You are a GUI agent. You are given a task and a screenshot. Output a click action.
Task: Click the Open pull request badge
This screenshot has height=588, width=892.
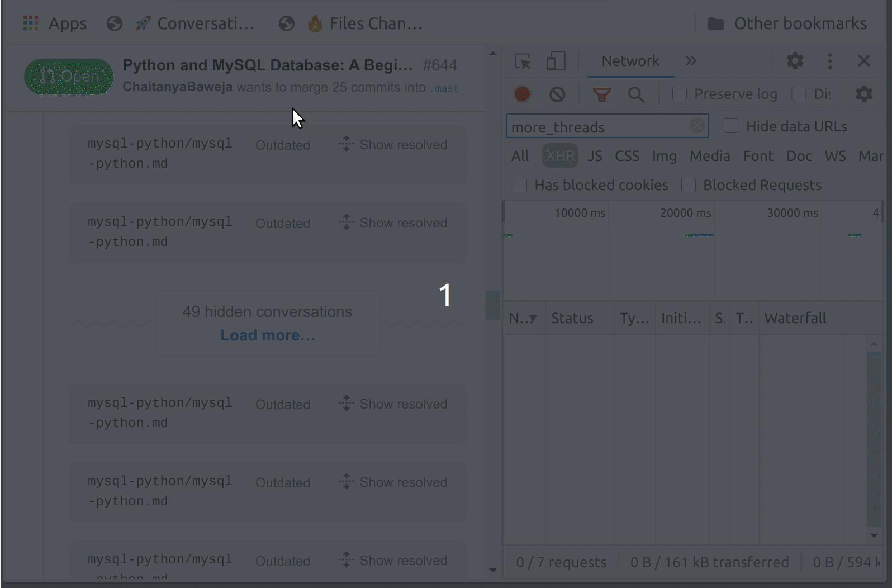[x=69, y=77]
